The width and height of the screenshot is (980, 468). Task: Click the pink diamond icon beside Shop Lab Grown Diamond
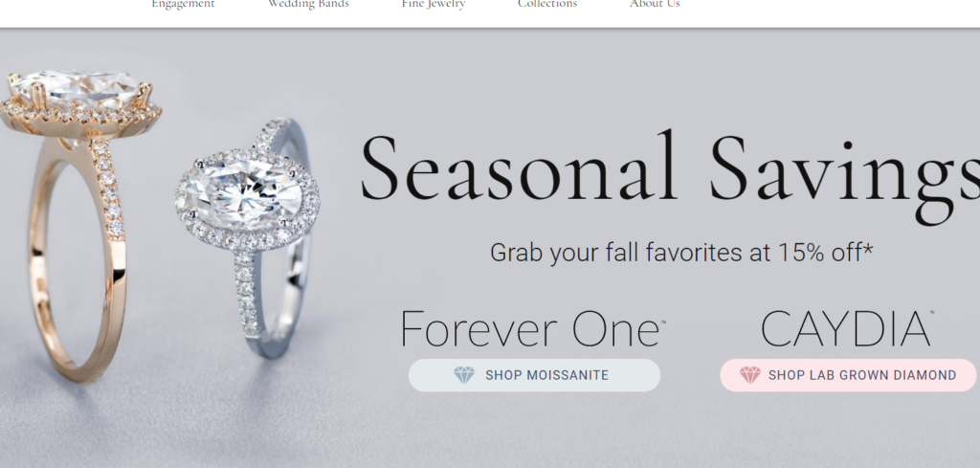click(x=750, y=375)
